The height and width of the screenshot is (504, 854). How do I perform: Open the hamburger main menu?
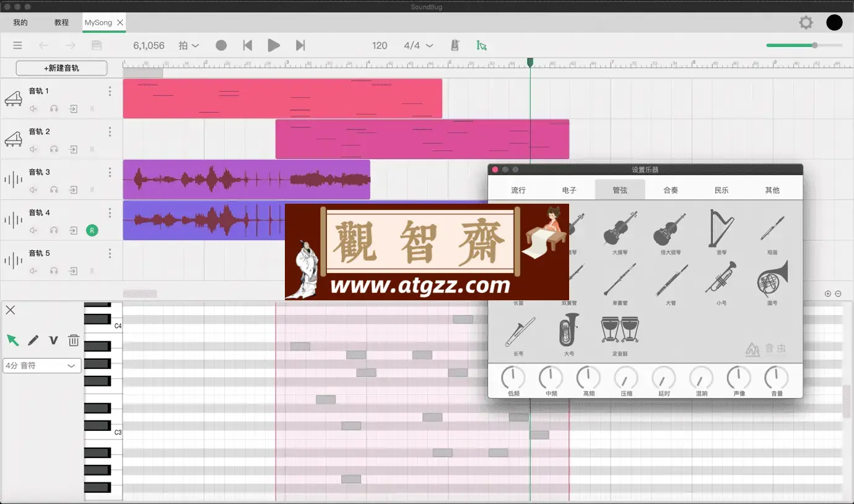click(17, 45)
